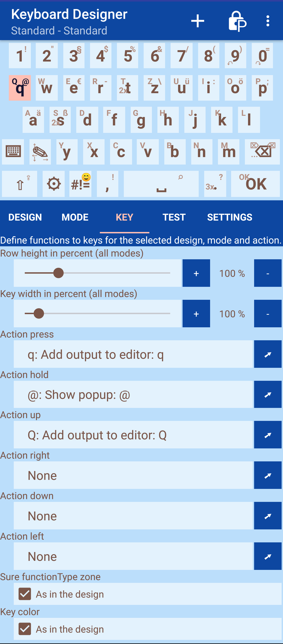The width and height of the screenshot is (283, 644).
Task: Switch to the TEST tab
Action: (x=174, y=217)
